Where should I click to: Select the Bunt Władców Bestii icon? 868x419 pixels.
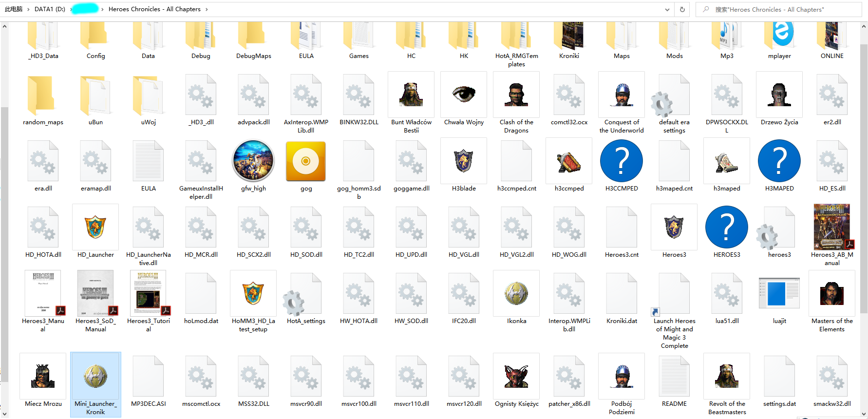point(411,95)
